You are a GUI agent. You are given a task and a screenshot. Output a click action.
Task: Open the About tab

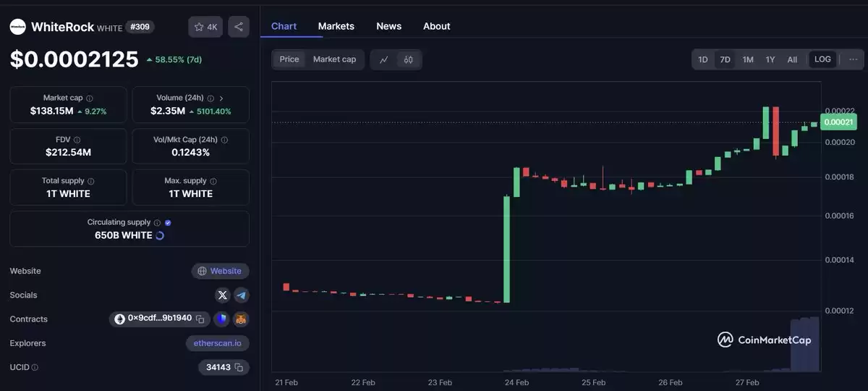pyautogui.click(x=437, y=26)
